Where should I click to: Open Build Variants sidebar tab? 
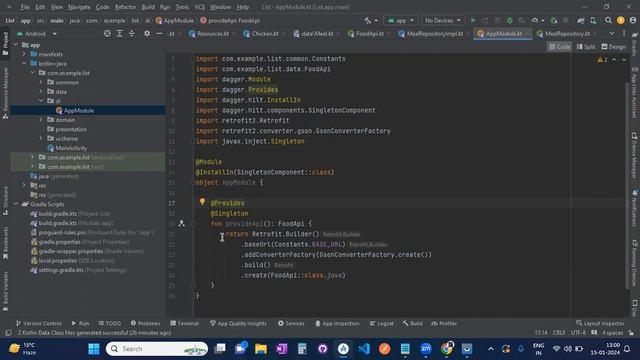5,291
